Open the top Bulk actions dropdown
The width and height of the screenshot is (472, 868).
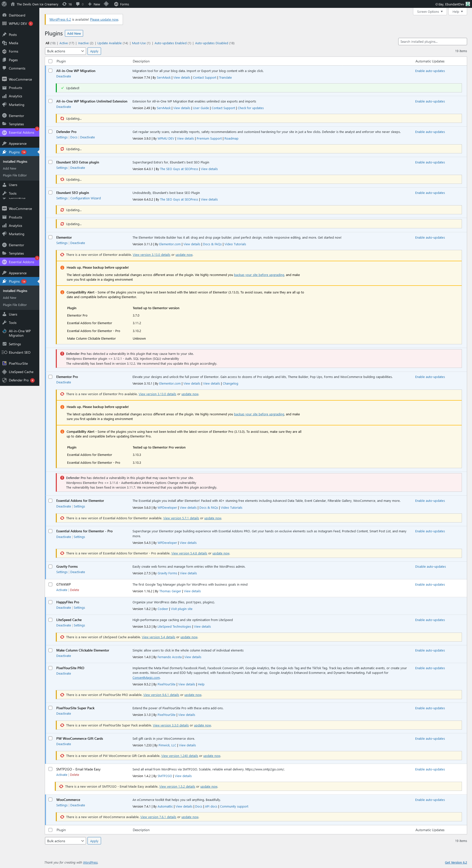tap(65, 51)
